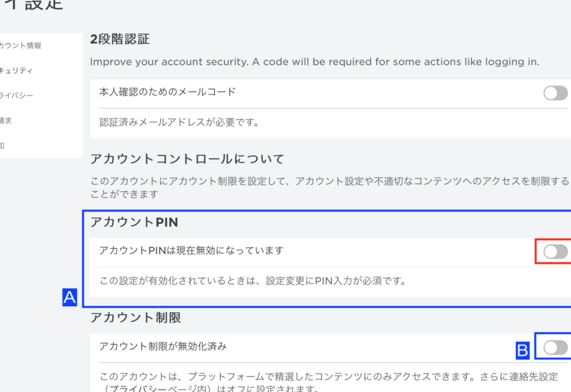This screenshot has height=392, width=571.
Task: Click the アカウントPIN section heading
Action: point(134,222)
